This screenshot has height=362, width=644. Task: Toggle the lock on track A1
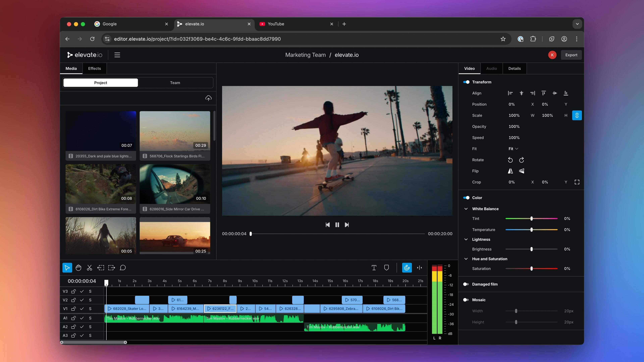point(73,318)
